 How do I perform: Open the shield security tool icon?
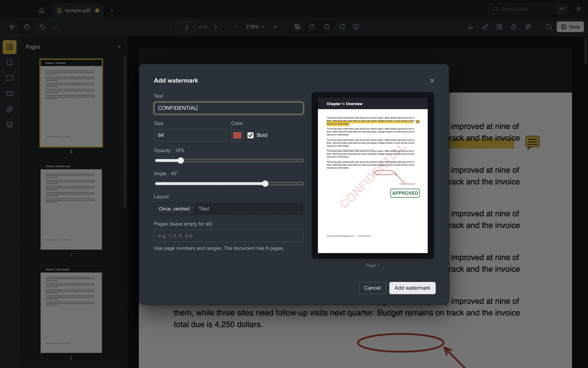point(514,27)
